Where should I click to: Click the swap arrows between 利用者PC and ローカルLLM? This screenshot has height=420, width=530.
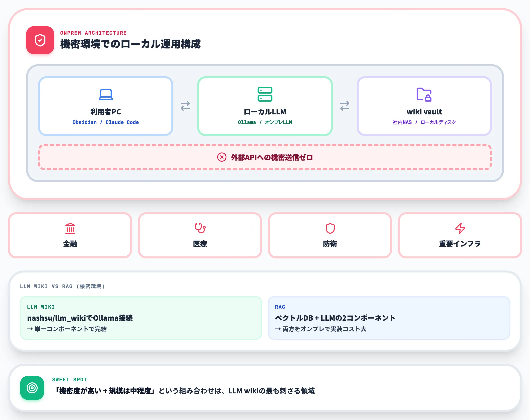pos(185,106)
